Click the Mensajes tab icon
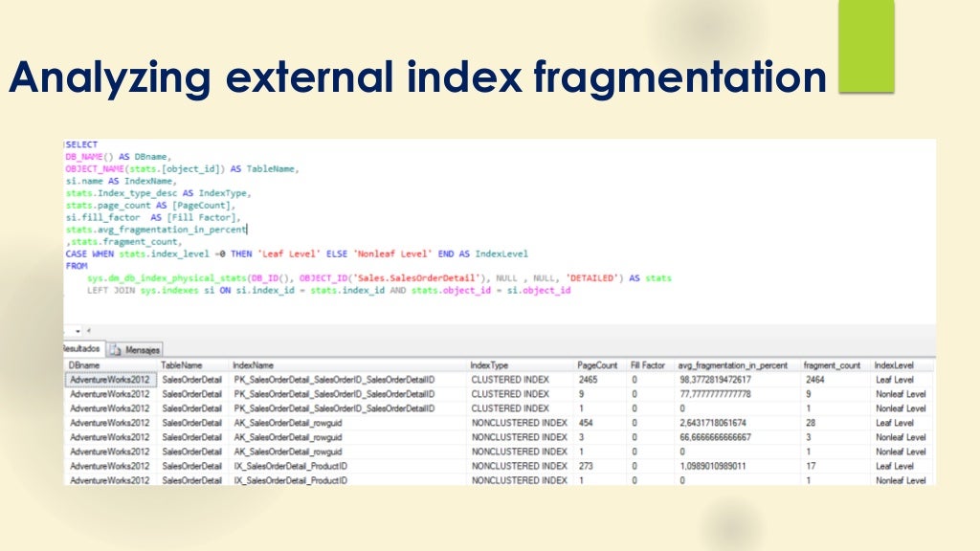 tap(116, 350)
